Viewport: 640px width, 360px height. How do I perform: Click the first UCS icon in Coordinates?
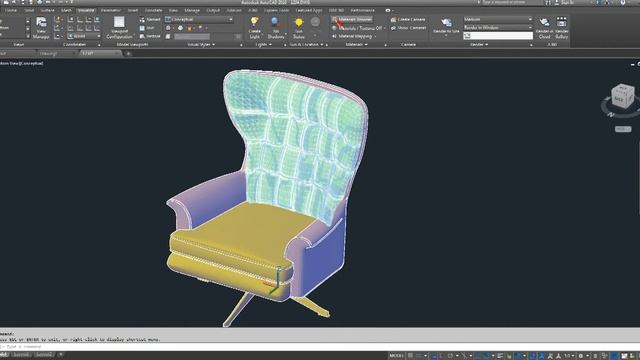pyautogui.click(x=71, y=19)
